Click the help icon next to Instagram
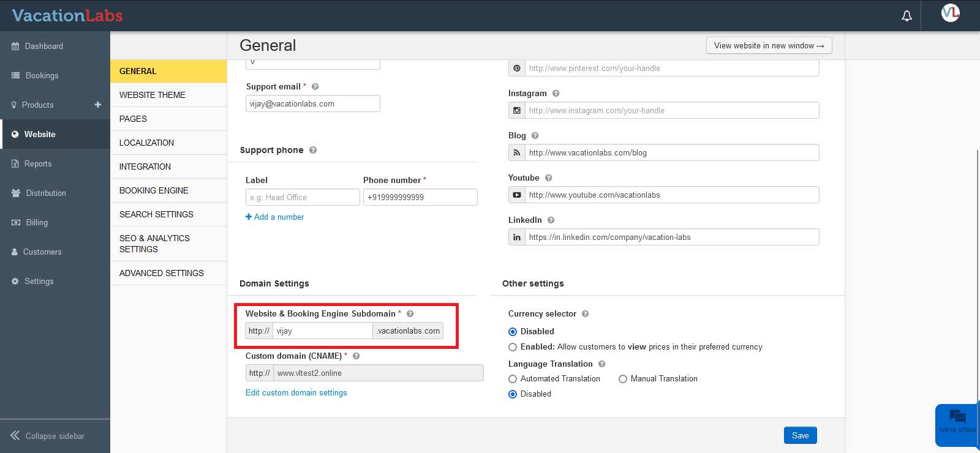This screenshot has width=980, height=453. pos(556,94)
